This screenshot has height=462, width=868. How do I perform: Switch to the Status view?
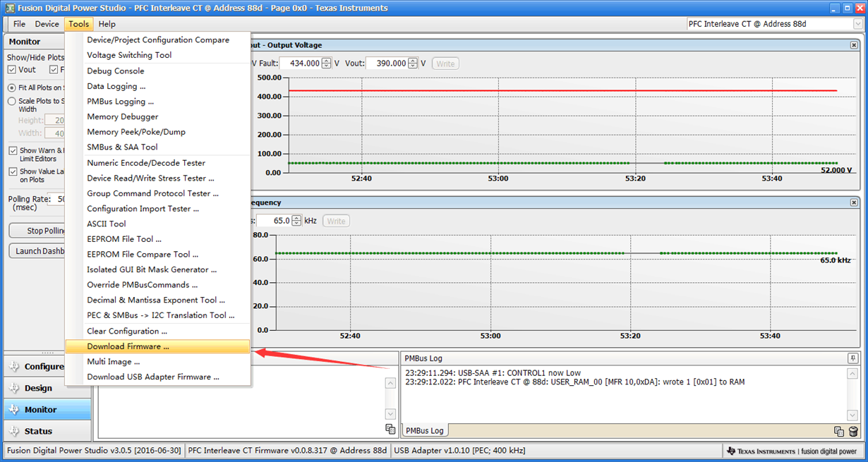[x=47, y=431]
